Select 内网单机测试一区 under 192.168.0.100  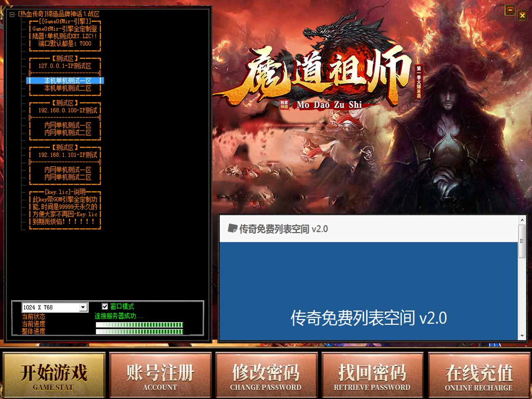tap(65, 125)
